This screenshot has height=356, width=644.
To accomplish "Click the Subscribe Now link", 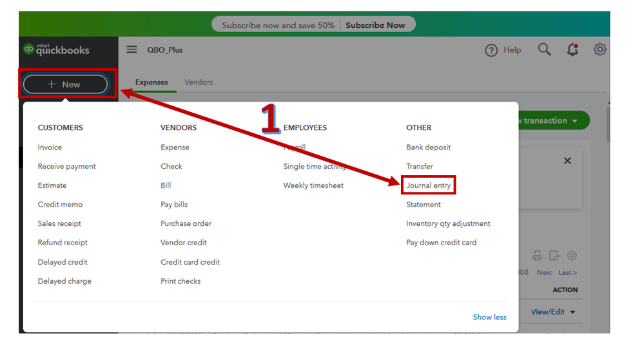I will [x=375, y=25].
